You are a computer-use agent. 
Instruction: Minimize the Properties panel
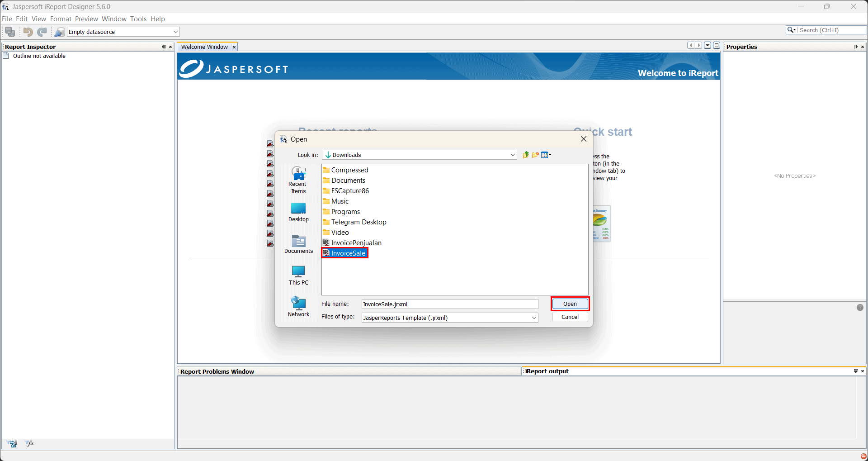(855, 47)
